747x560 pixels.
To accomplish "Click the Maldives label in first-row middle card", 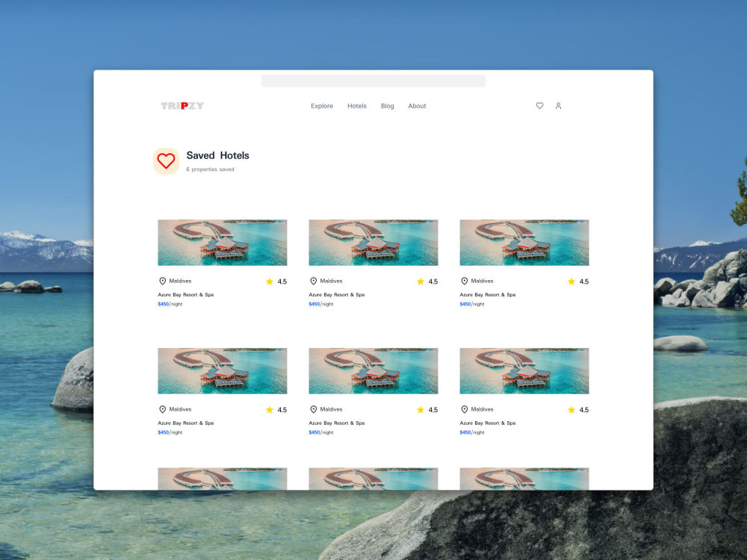I will pyautogui.click(x=331, y=281).
